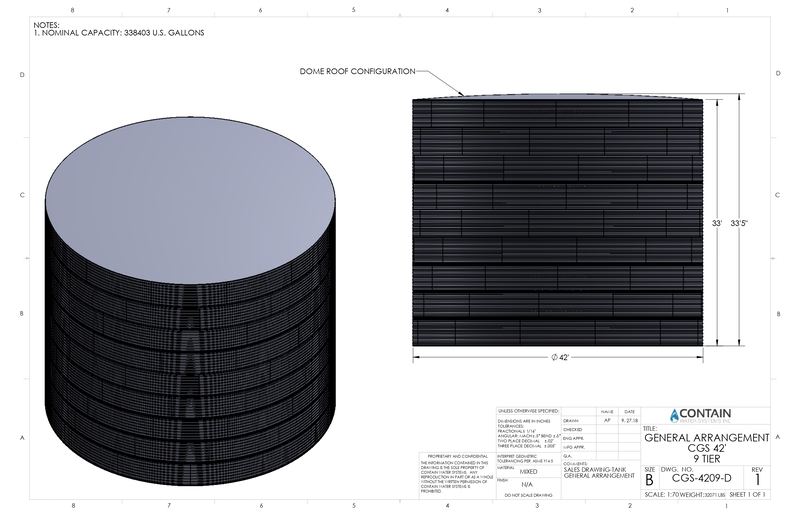Image resolution: width=800 pixels, height=518 pixels.
Task: Click the "CHECKED" row label
Action: pos(572,430)
